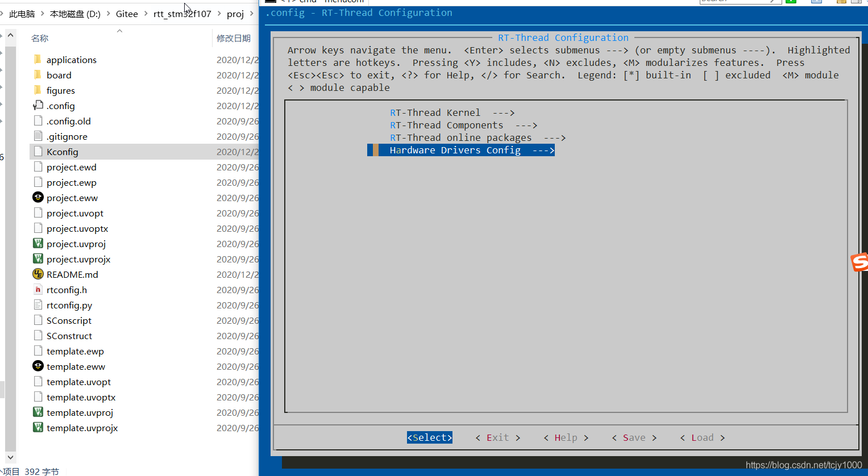Go to rtt_stm32f107 folder in address bar

pyautogui.click(x=182, y=14)
